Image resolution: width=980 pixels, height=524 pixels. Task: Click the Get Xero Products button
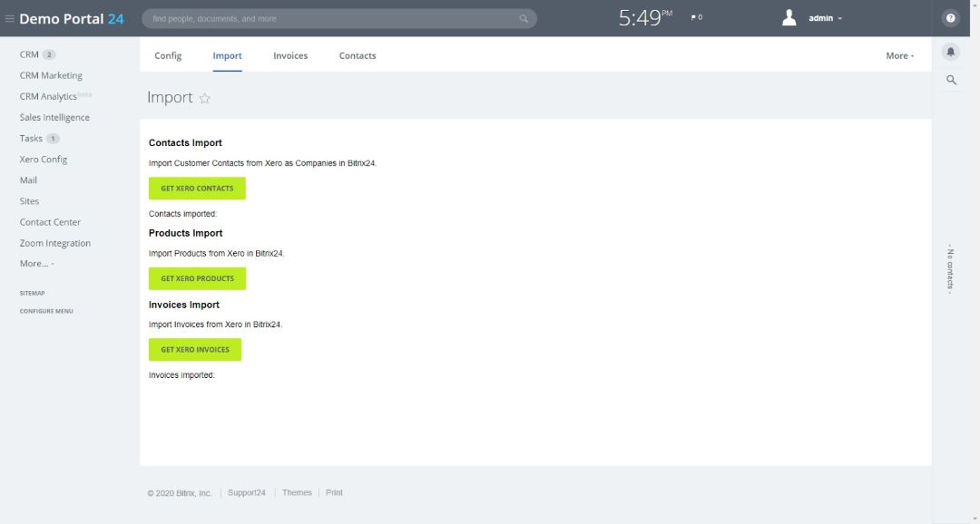[x=197, y=278]
